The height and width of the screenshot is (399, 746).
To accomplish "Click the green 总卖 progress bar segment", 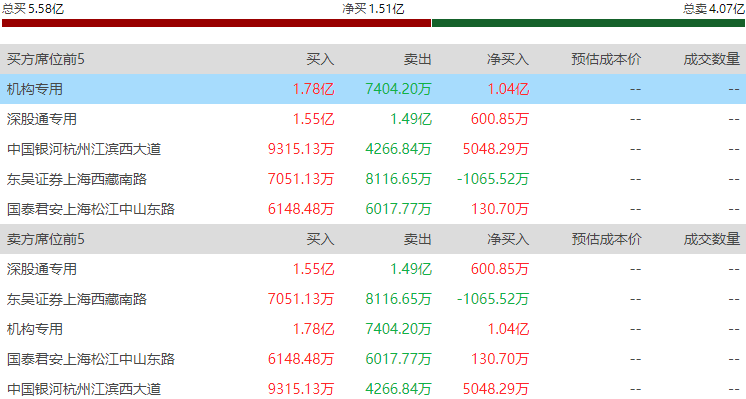I will pyautogui.click(x=588, y=23).
